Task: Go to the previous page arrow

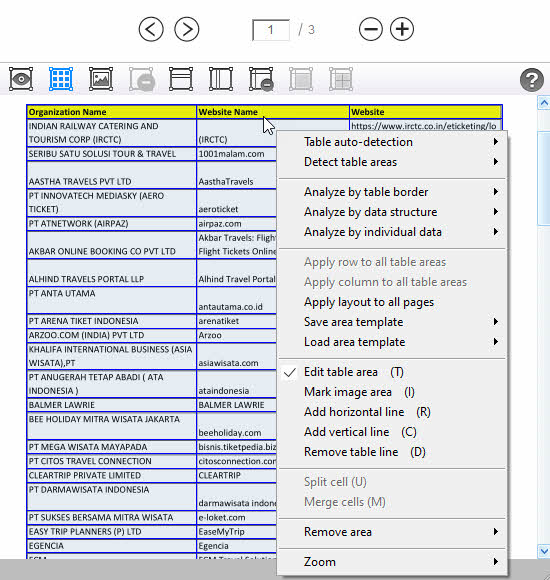Action: (151, 29)
